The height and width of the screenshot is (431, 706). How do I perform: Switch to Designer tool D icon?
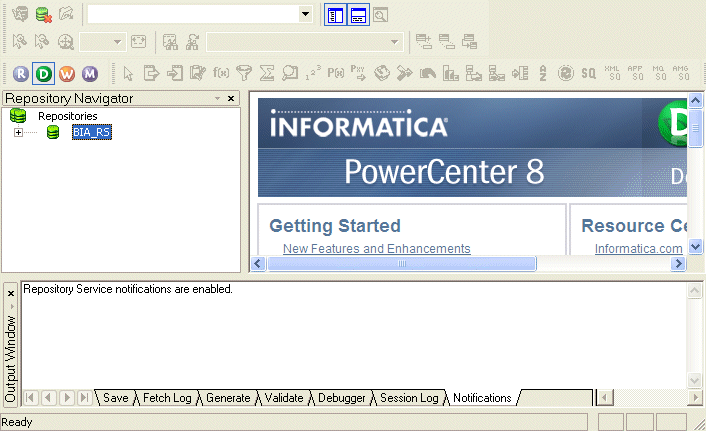tap(43, 73)
